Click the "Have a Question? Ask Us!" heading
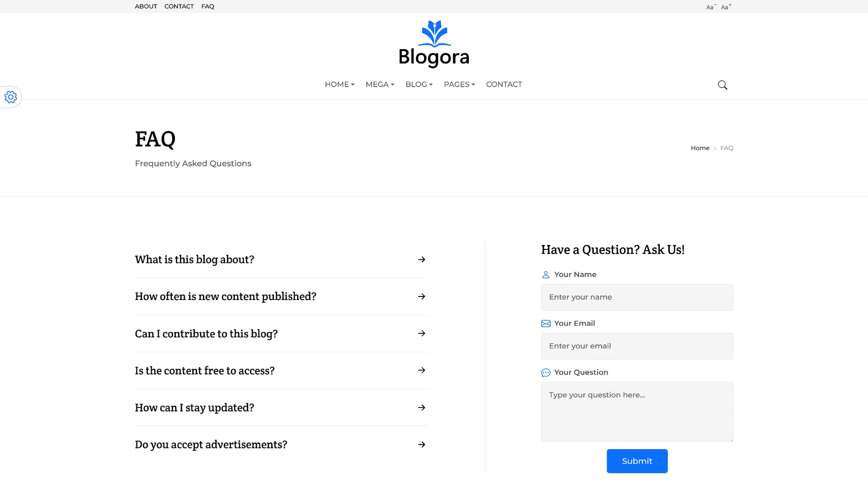This screenshot has height=488, width=868. pos(613,250)
